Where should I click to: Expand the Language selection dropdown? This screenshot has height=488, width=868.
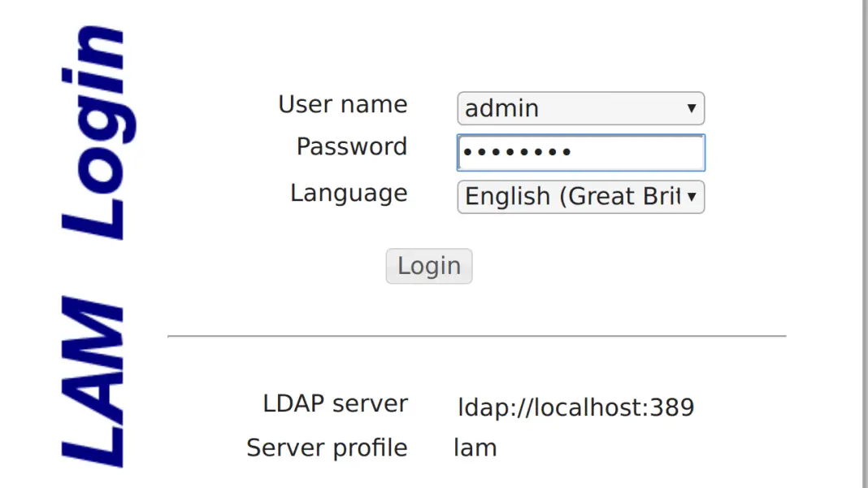580,197
